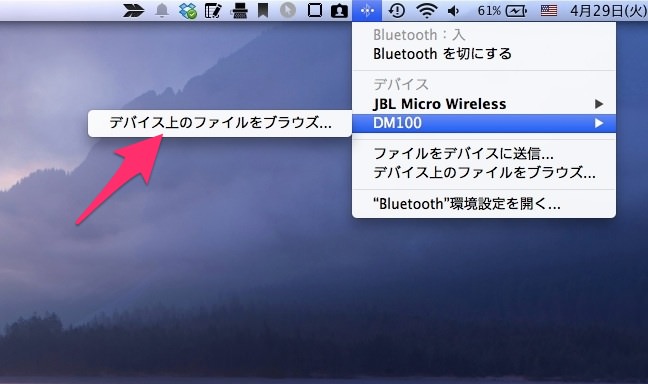Click the volume speaker icon

453,11
